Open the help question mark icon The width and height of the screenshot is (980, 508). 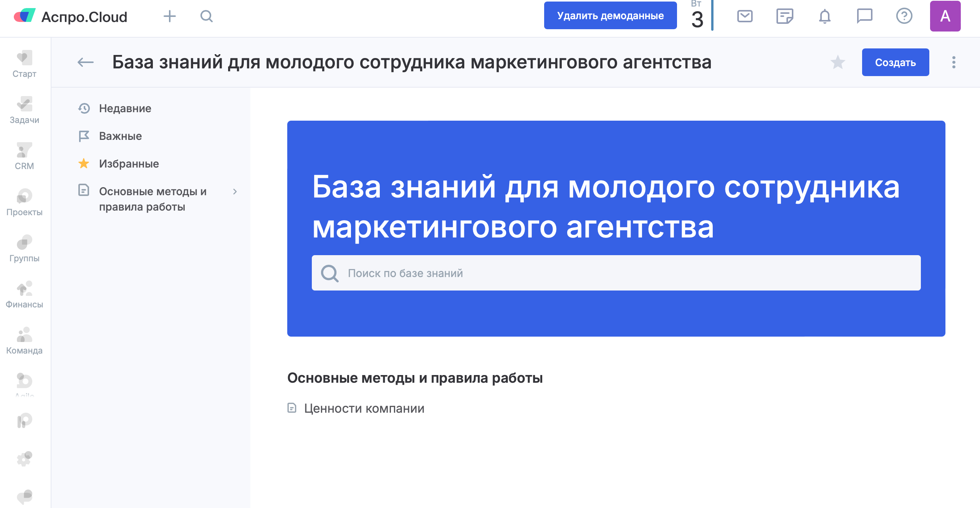[904, 16]
